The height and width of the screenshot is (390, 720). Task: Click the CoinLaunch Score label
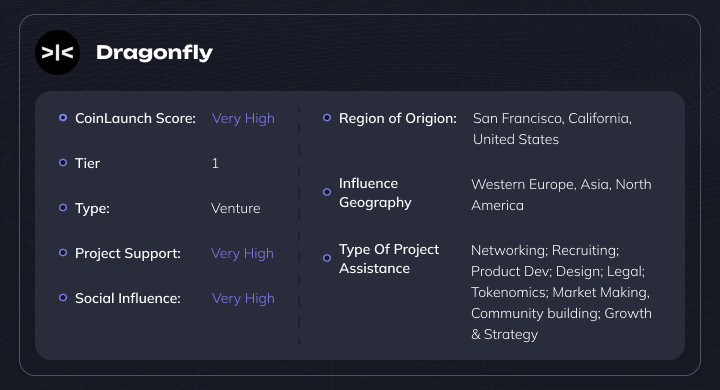coord(135,119)
